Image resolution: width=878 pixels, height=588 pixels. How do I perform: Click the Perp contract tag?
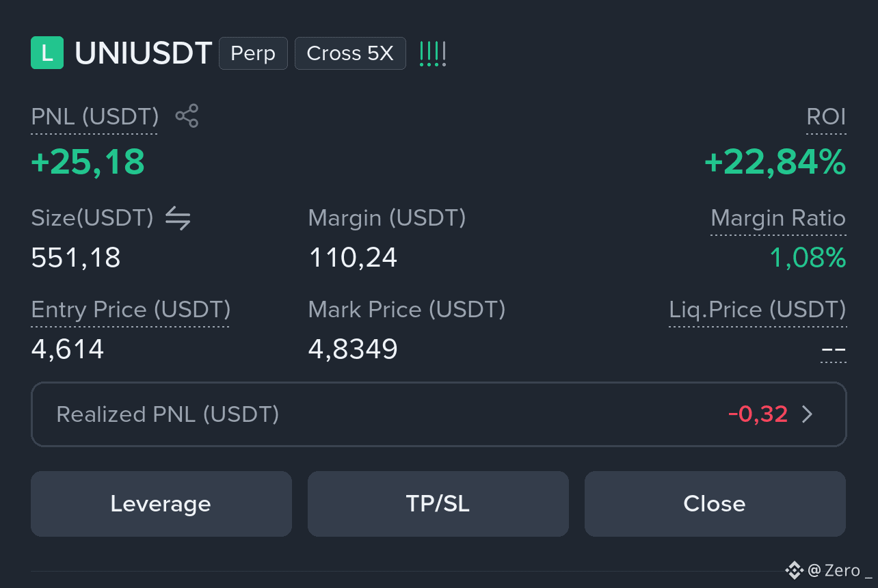tap(253, 53)
